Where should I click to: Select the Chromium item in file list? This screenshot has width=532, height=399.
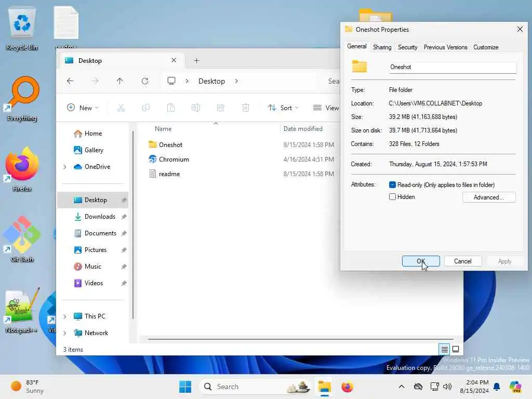point(174,159)
